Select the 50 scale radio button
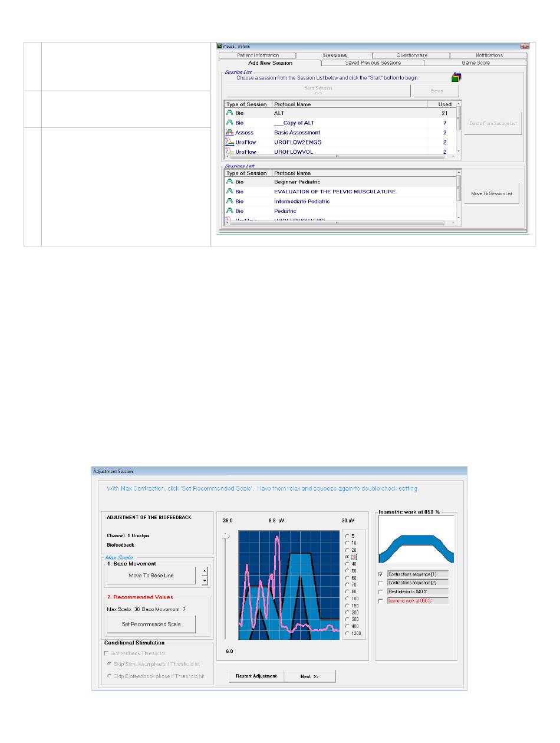The image size is (560, 743). pos(347,571)
